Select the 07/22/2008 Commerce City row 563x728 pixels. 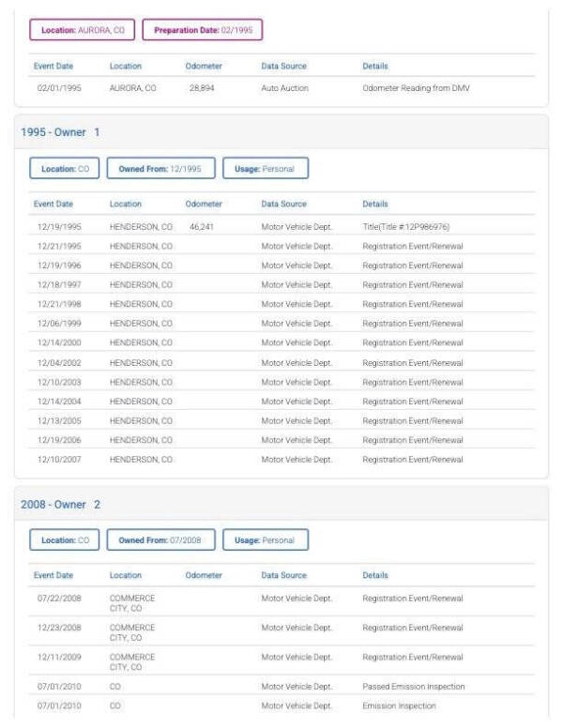(281, 602)
